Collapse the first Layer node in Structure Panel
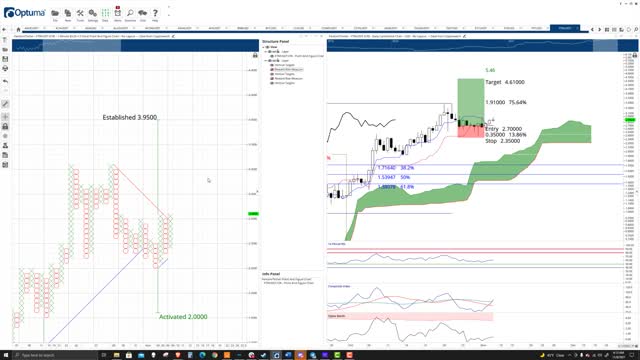This screenshot has height=360, width=640. [x=266, y=51]
